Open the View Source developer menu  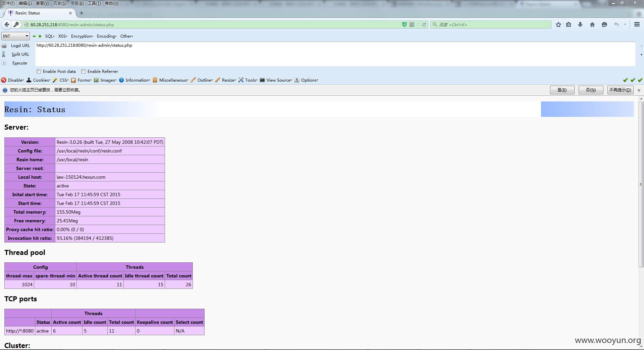(x=276, y=80)
